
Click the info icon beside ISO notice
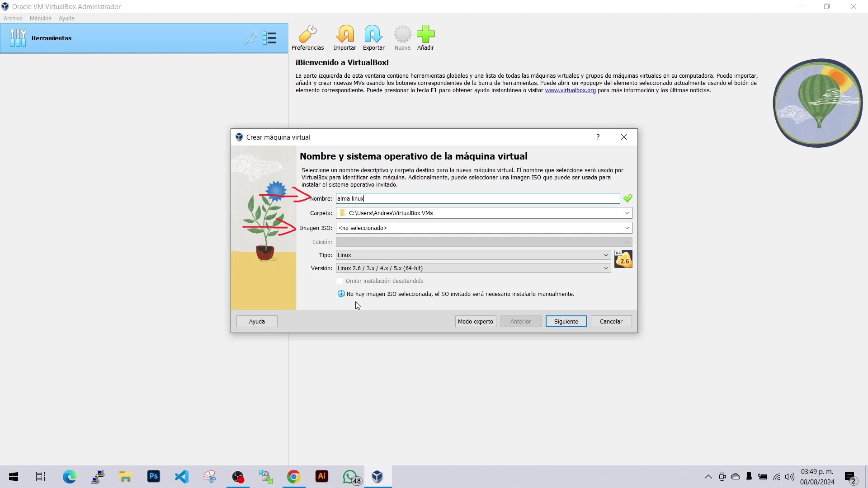tap(341, 294)
